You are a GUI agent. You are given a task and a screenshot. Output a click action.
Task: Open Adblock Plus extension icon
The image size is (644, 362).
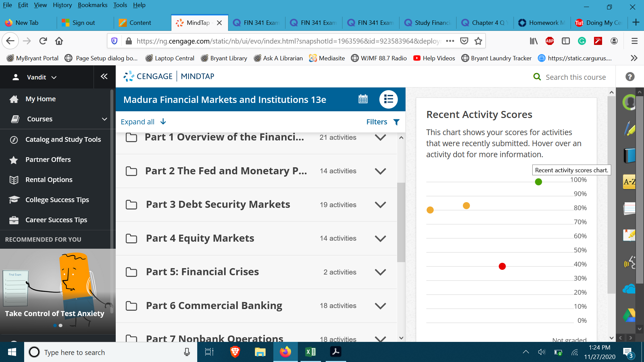click(x=550, y=41)
